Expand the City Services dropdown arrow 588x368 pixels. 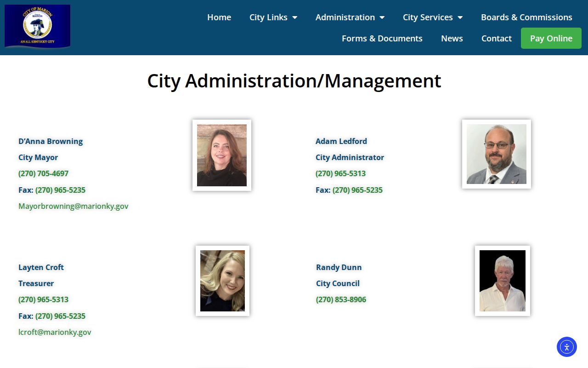(460, 17)
